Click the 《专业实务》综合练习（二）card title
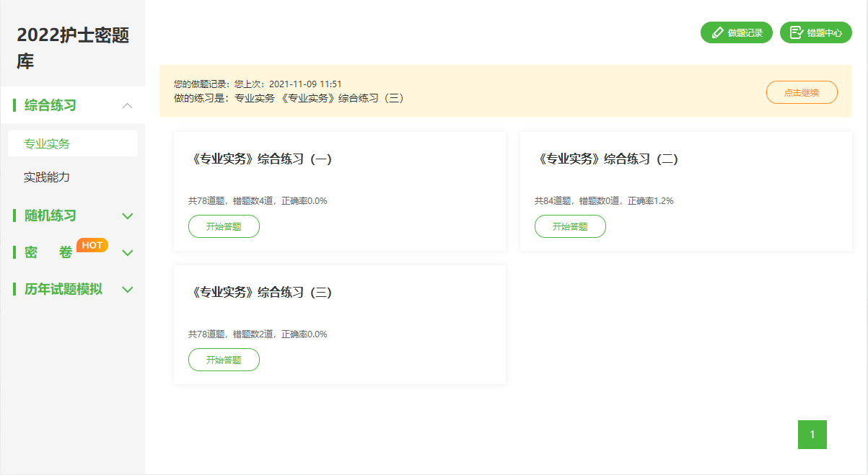The width and height of the screenshot is (868, 475). pyautogui.click(x=609, y=159)
